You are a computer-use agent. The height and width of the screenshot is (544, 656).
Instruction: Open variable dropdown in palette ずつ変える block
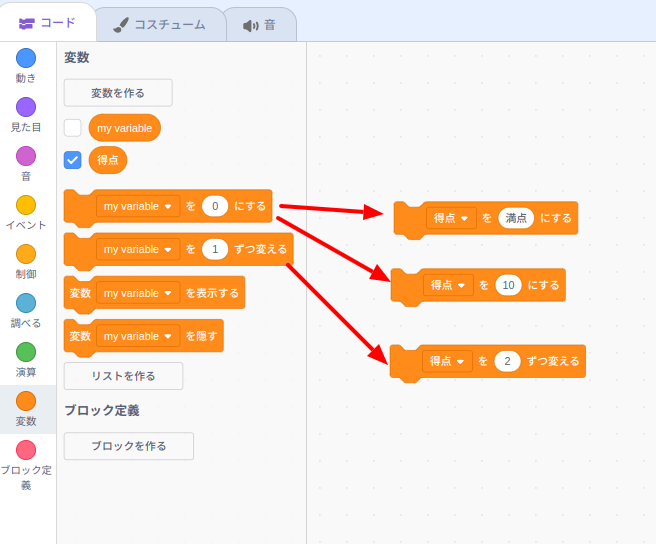(x=138, y=249)
